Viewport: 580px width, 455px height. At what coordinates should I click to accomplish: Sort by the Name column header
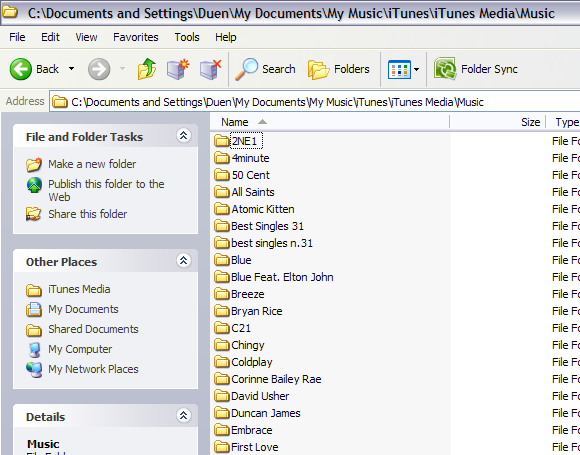329,122
